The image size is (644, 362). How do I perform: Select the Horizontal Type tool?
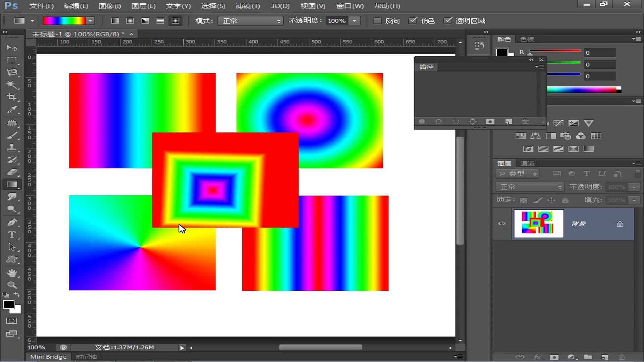(12, 235)
